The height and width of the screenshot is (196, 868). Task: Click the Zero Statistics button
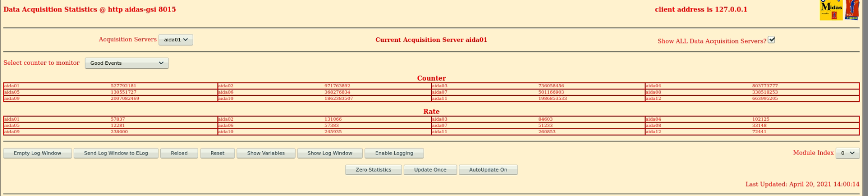[x=373, y=170]
